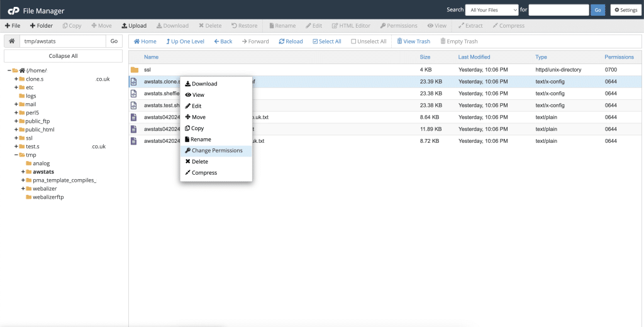Click the home icon beside path field
The image size is (644, 327).
12,41
